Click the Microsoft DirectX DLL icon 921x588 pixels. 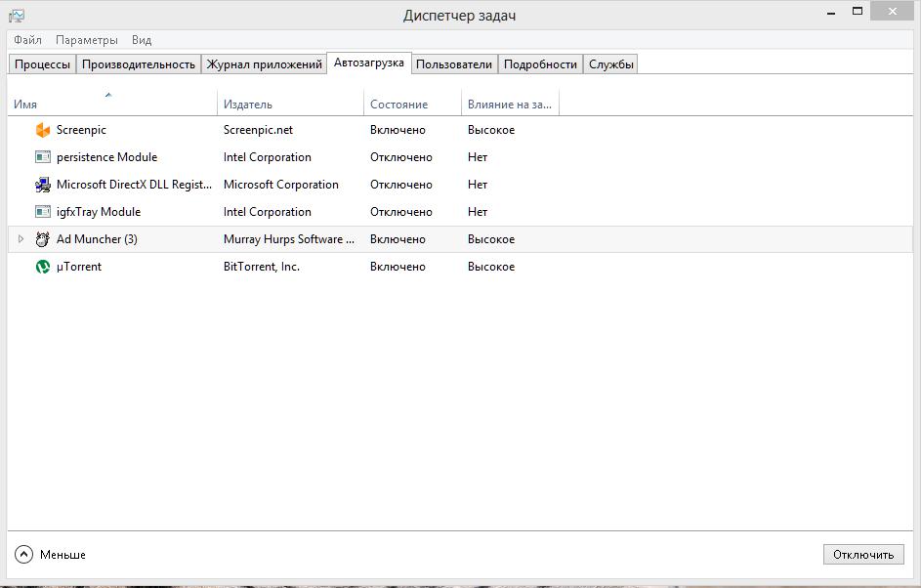[42, 185]
